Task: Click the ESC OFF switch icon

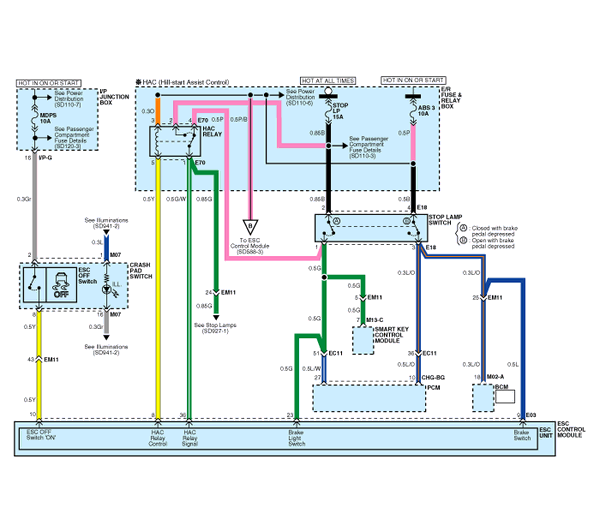Action: [x=61, y=285]
